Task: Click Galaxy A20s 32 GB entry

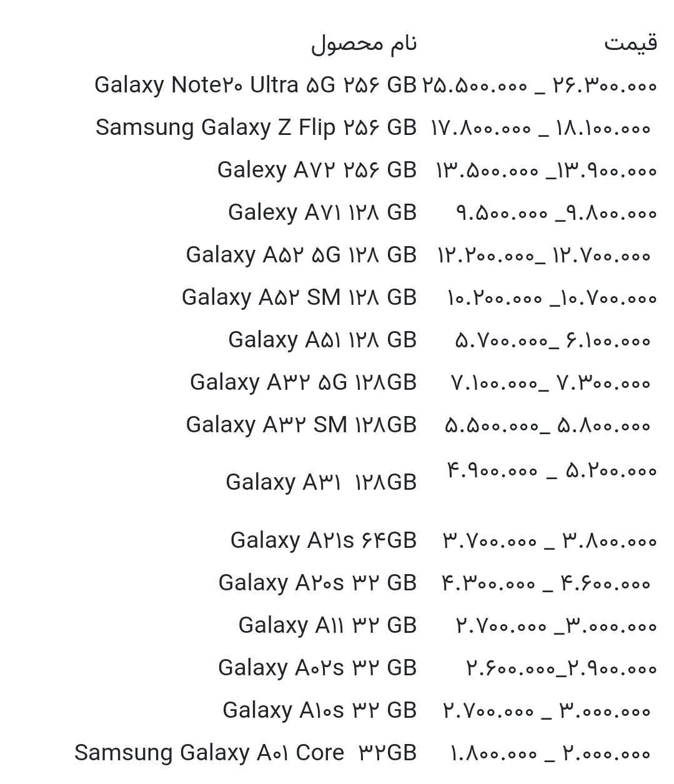Action: click(317, 583)
